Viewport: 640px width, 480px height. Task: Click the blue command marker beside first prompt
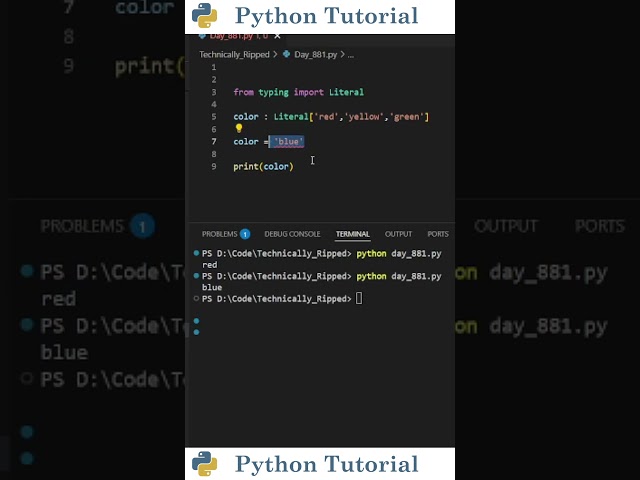click(x=196, y=253)
